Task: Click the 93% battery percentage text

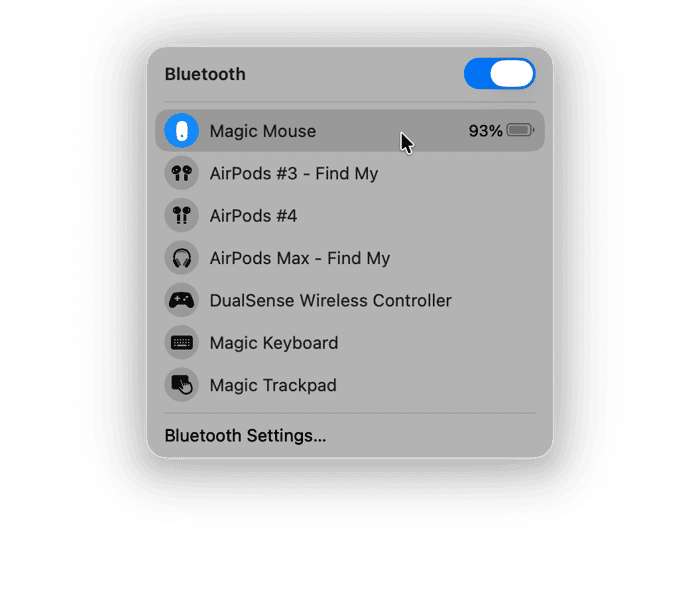Action: coord(485,131)
